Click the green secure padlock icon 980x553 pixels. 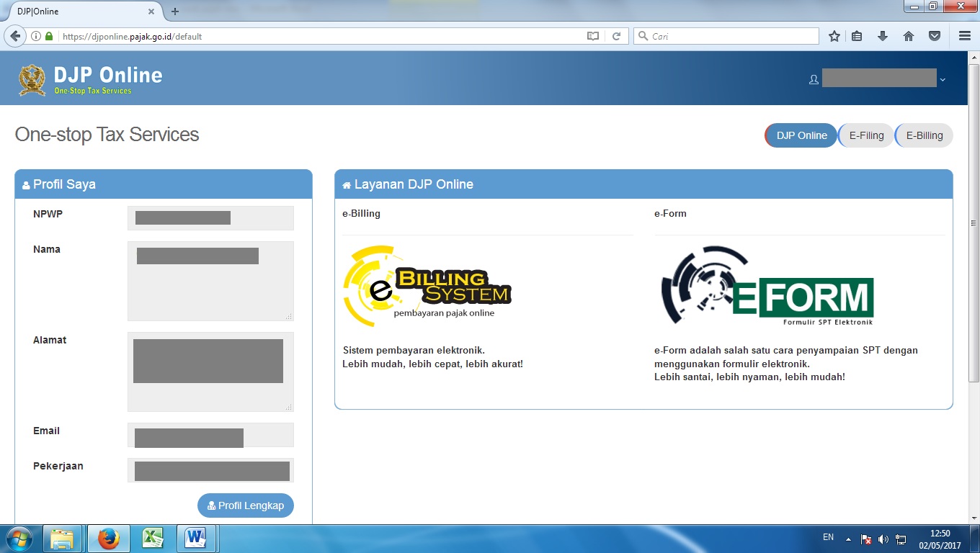(x=49, y=36)
